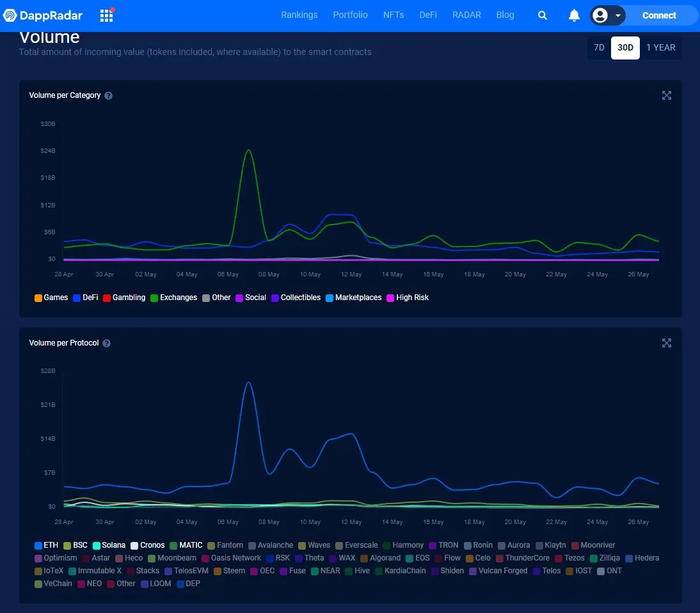Toggle the LOOM protocol legend
Image resolution: width=700 pixels, height=613 pixels.
(156, 584)
